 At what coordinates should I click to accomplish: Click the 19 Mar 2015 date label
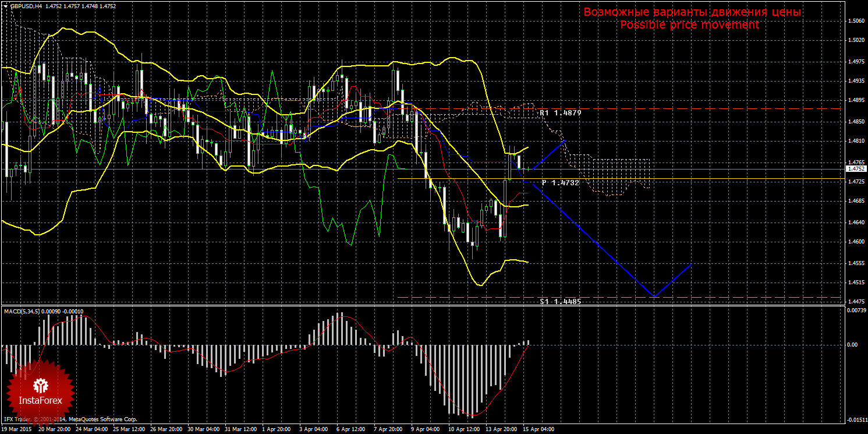tap(17, 429)
